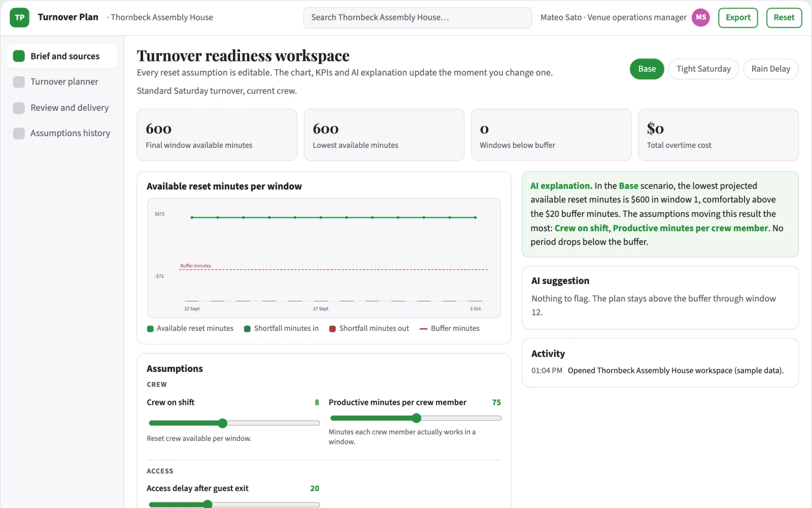Click the Crew on shift slider

(x=234, y=423)
